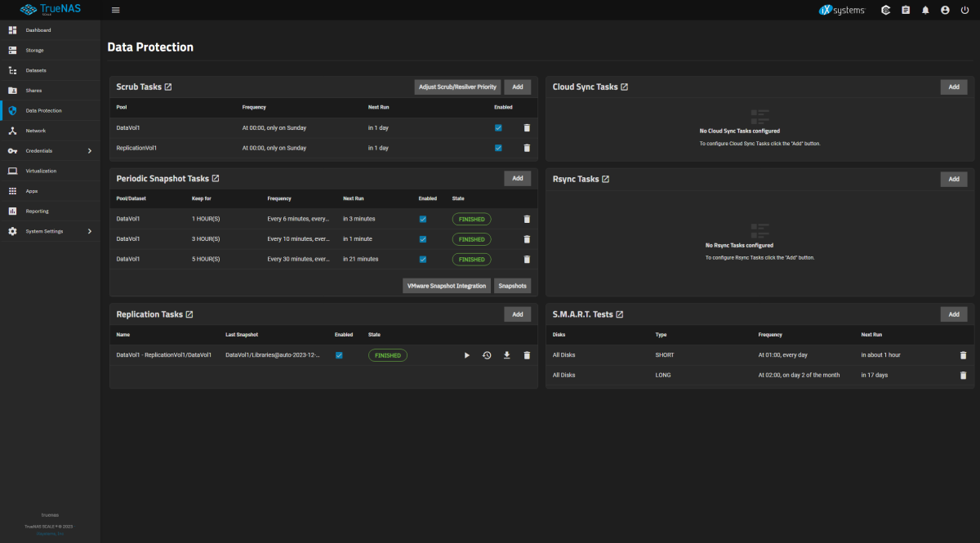Open Datasets in sidebar
980x543 pixels.
(x=50, y=70)
